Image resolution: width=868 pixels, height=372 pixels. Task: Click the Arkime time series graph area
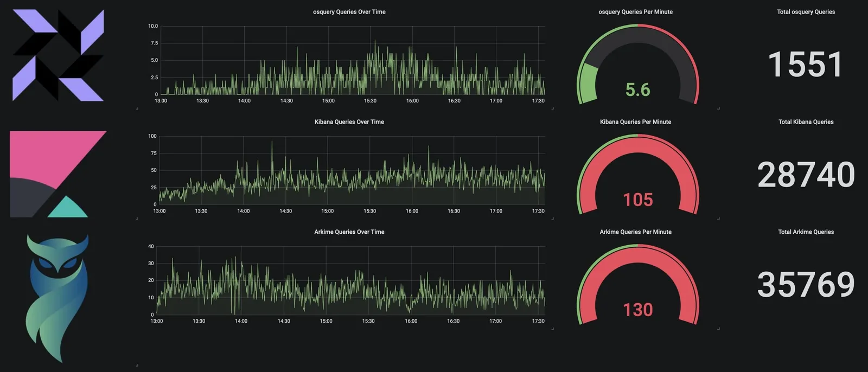click(350, 280)
